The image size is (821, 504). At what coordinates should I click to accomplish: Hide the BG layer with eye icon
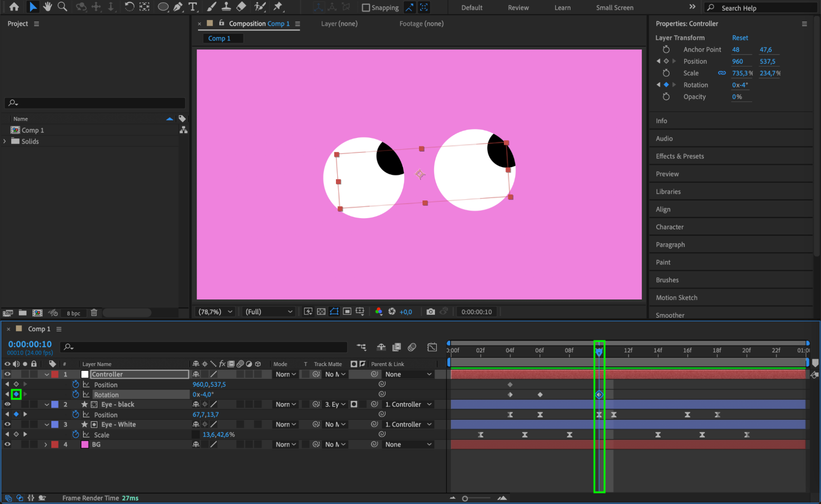[7, 444]
